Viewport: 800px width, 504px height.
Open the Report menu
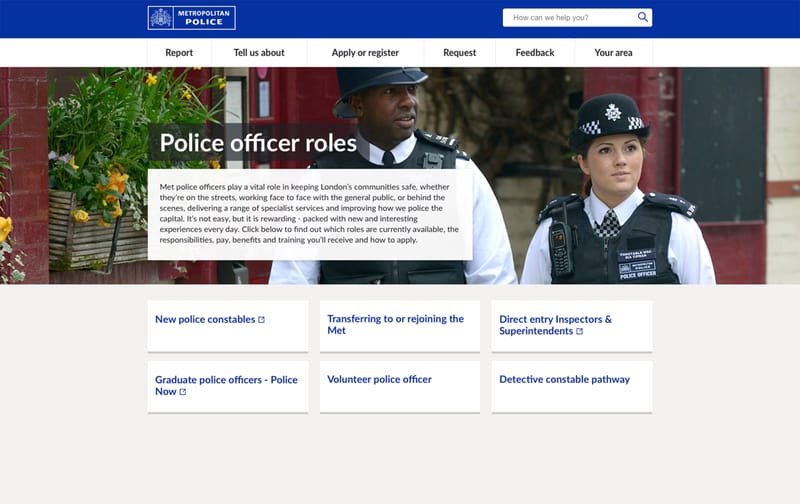(179, 53)
